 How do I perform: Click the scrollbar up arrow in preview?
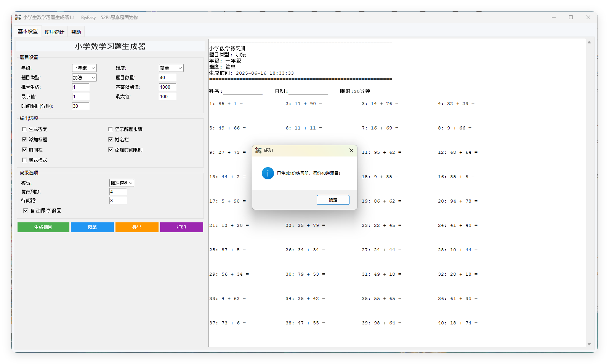point(589,42)
